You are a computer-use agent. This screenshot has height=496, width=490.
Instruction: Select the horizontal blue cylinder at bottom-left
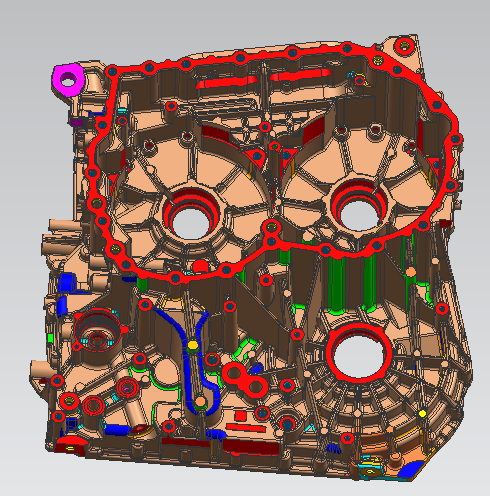pos(117,429)
